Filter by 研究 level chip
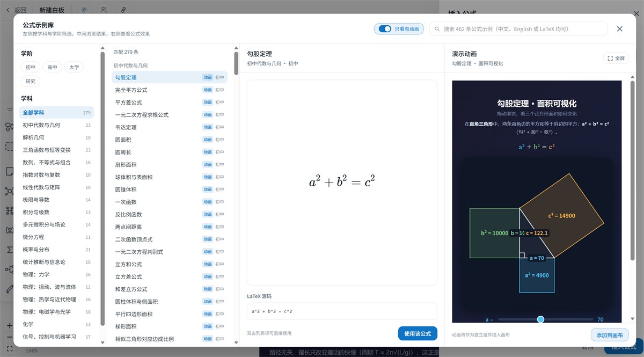The height and width of the screenshot is (357, 644). click(x=30, y=81)
